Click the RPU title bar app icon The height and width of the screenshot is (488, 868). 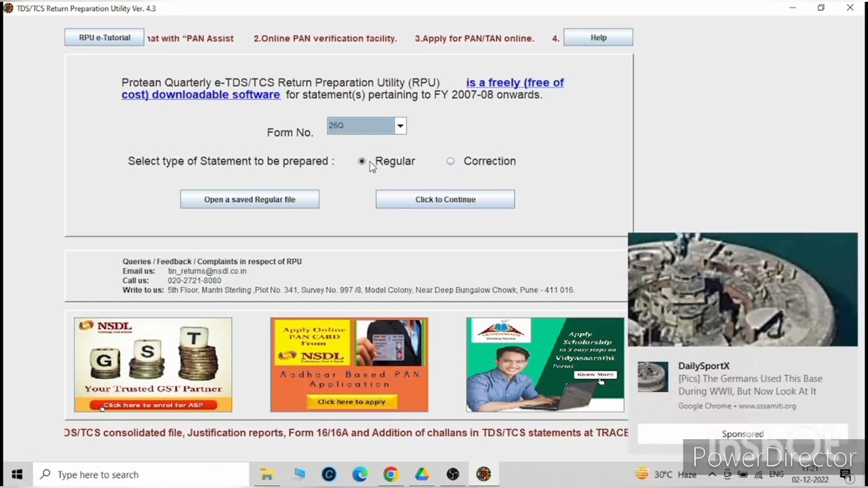[8, 8]
